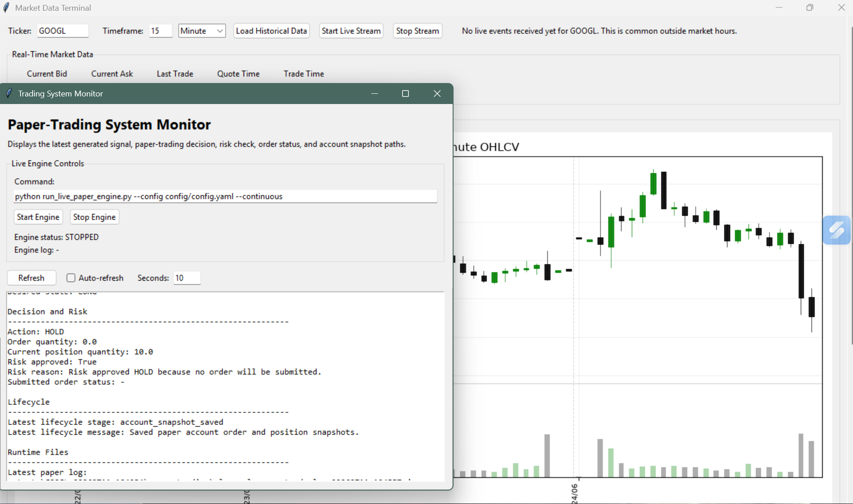Click Load Historical Data button

pyautogui.click(x=271, y=31)
